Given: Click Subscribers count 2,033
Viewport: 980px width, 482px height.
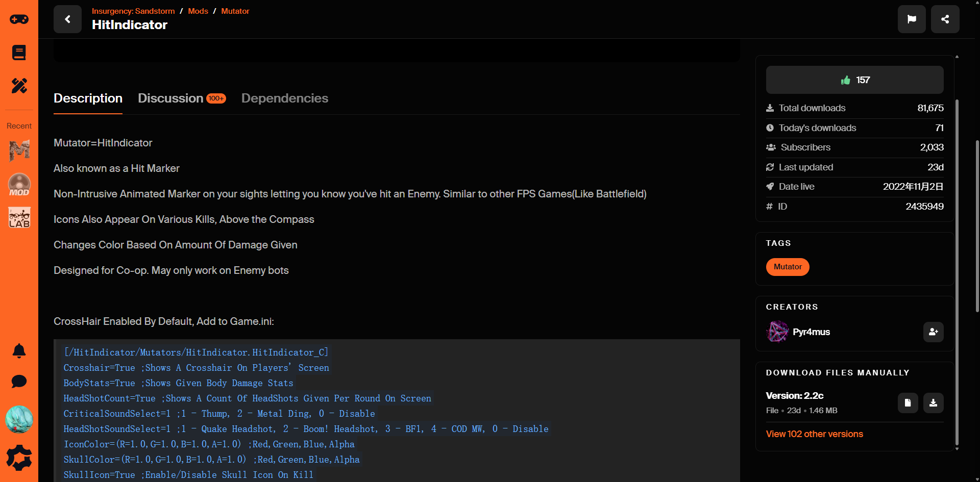Looking at the screenshot, I should 932,147.
